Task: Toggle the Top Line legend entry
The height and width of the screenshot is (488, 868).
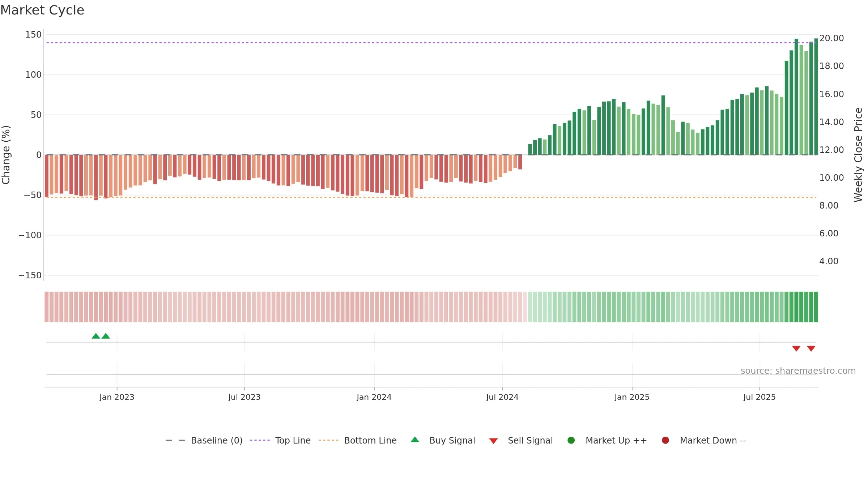Action: [x=280, y=440]
